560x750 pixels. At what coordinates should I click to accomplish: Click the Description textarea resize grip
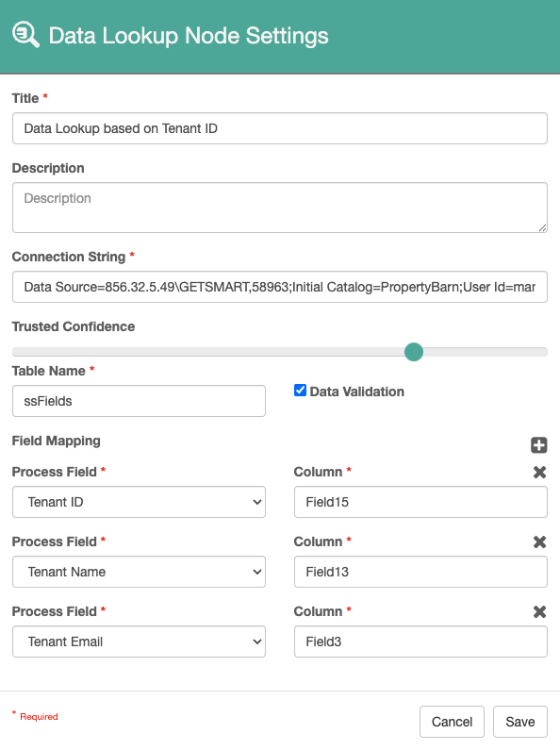[x=542, y=228]
